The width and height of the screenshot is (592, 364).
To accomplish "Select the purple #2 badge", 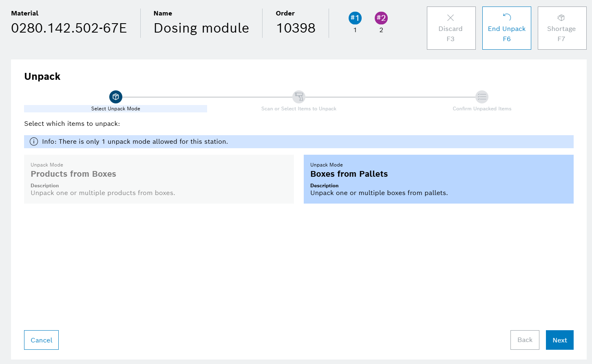I will [381, 18].
